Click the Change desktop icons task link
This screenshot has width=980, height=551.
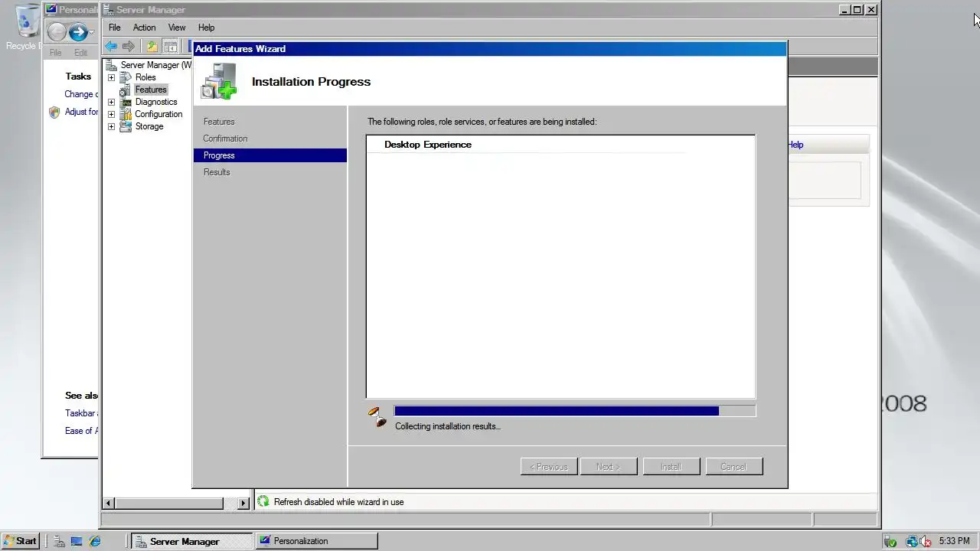81,94
